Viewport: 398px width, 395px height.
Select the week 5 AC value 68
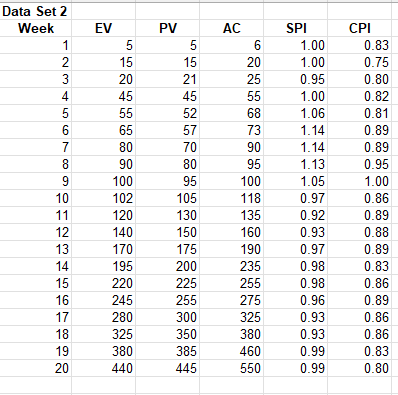(231, 113)
